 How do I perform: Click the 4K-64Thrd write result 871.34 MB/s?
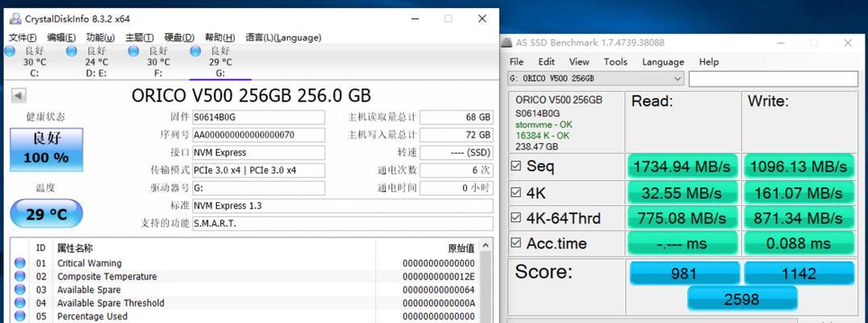(799, 218)
